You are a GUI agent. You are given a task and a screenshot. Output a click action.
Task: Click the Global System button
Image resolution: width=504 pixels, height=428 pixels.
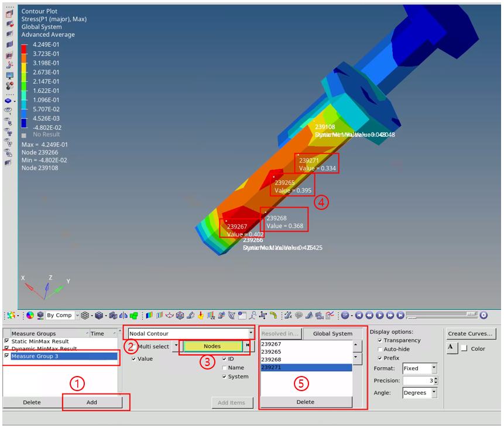point(332,333)
